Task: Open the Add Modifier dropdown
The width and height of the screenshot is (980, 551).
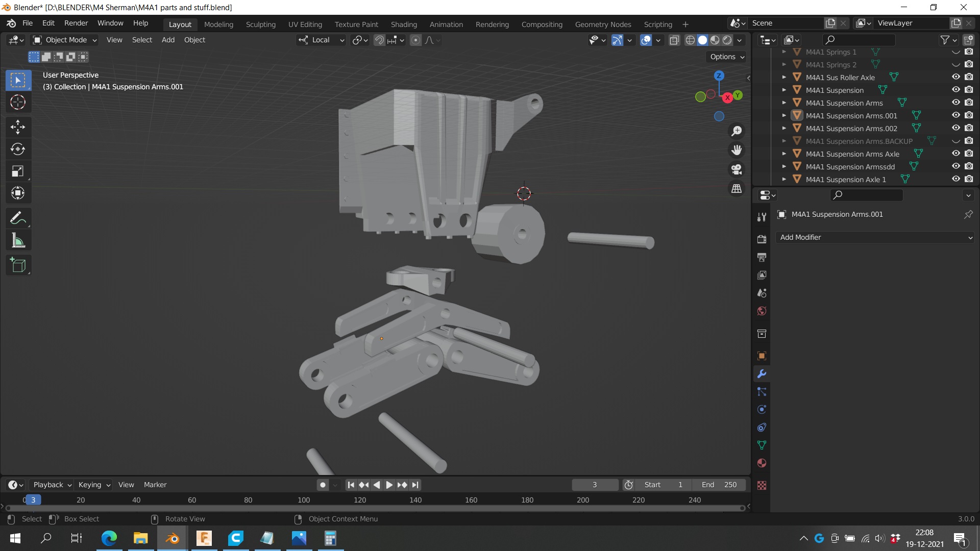Action: 875,237
